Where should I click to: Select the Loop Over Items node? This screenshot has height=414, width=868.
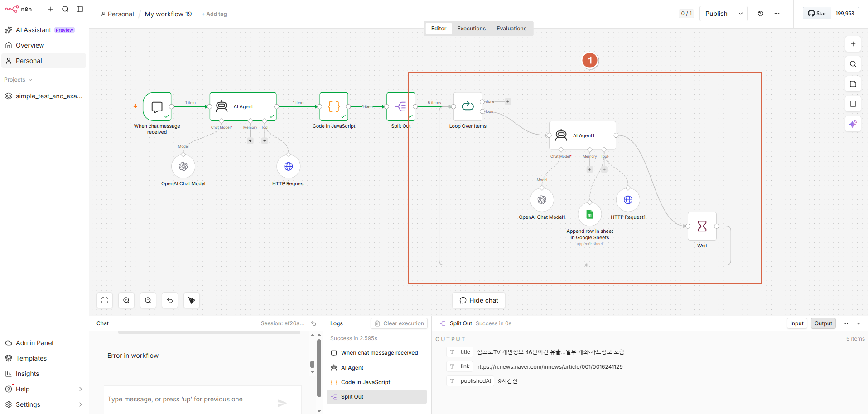468,106
